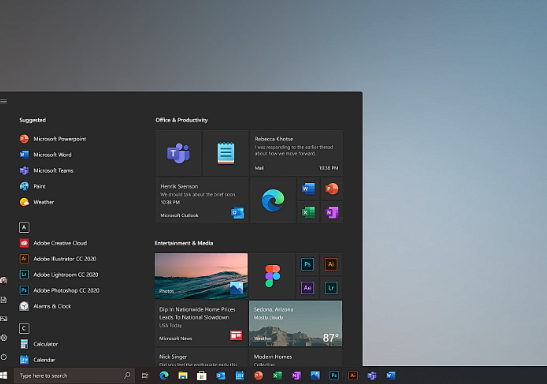This screenshot has height=384, width=547.
Task: Open the Excel small tile
Action: pos(308,212)
